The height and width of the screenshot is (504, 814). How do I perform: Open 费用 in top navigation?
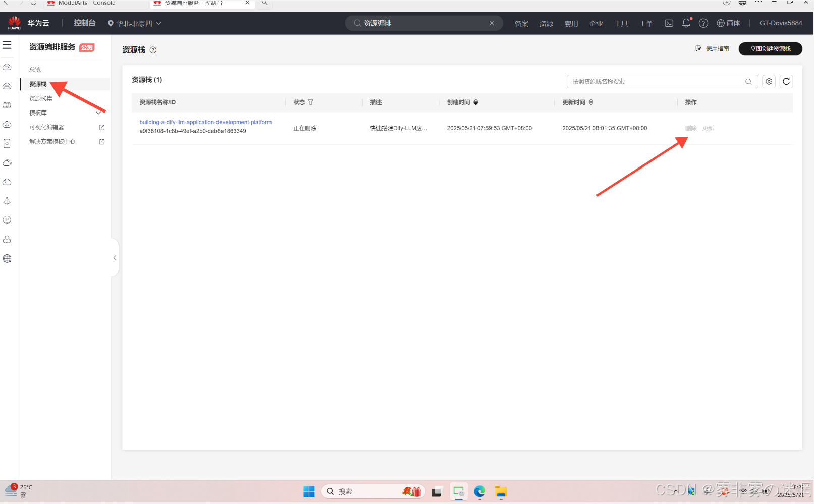(x=571, y=24)
